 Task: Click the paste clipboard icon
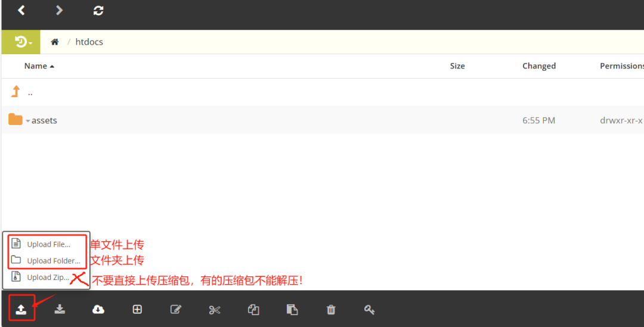(292, 309)
